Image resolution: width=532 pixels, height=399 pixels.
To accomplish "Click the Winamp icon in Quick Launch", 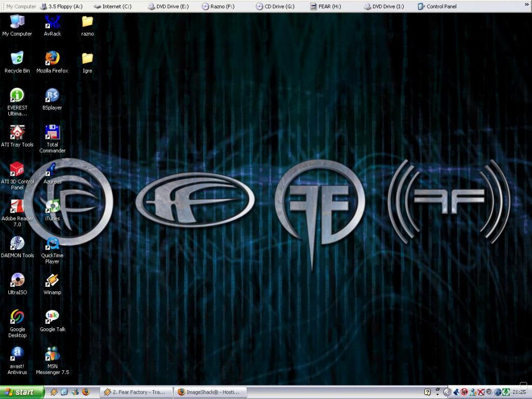I will [x=54, y=392].
